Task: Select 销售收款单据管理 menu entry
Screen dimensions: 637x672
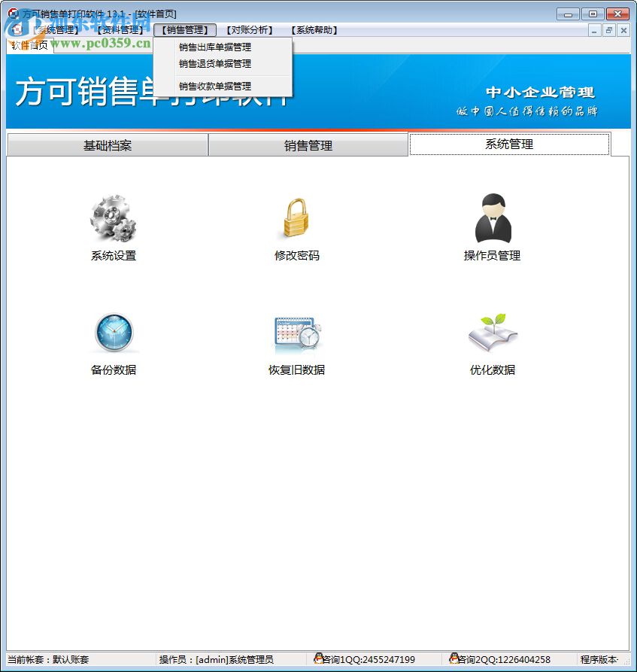Action: coord(214,85)
